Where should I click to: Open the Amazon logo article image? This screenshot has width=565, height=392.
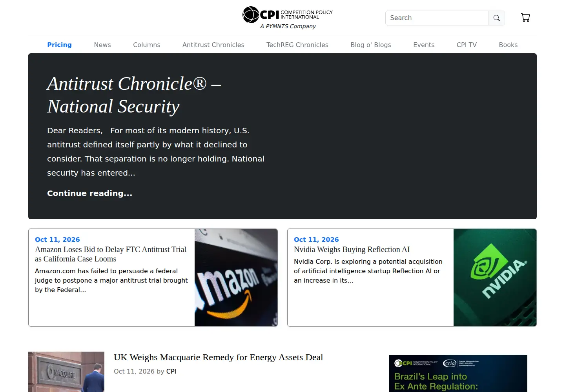tap(236, 278)
